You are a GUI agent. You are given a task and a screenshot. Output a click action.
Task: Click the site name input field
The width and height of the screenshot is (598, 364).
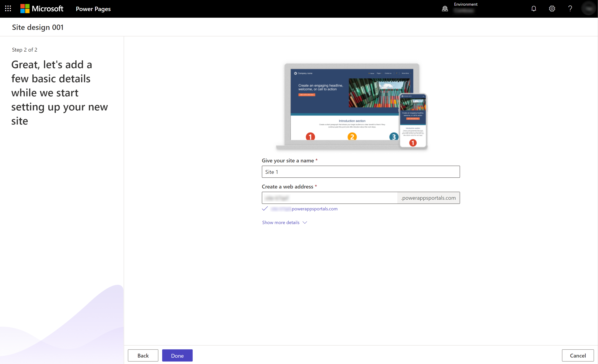point(361,172)
